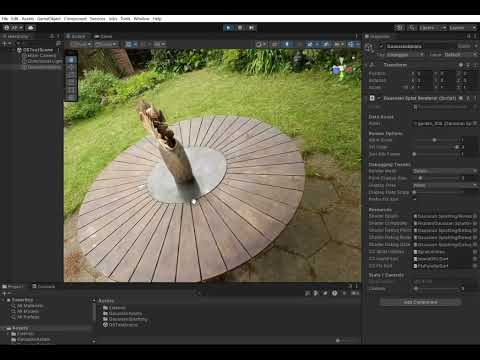
Task: Toggle 2D view in scene toolbar
Action: 275,44
